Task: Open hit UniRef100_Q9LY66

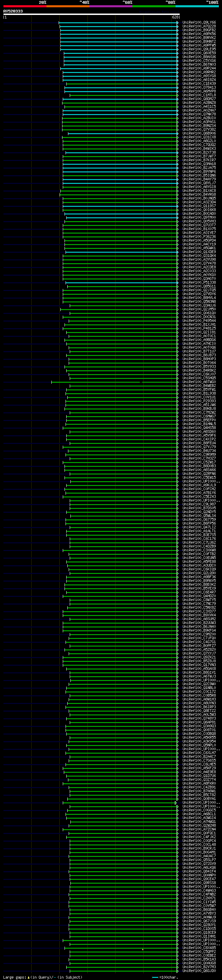Action: click(x=199, y=23)
